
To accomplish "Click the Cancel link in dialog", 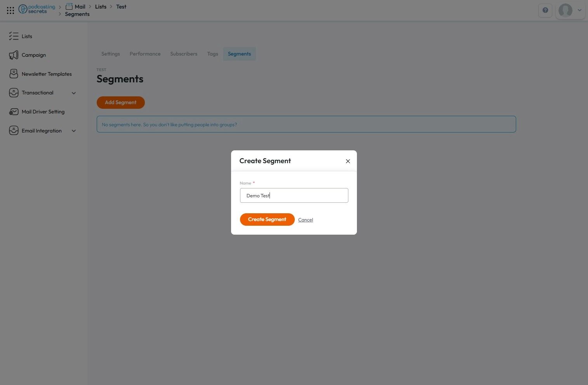I will point(306,220).
